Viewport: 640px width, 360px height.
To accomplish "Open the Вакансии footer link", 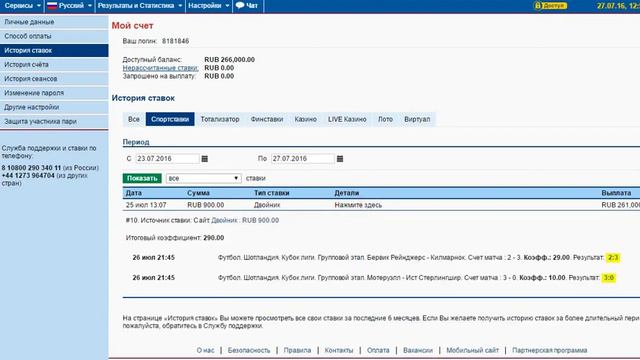I will 418,350.
